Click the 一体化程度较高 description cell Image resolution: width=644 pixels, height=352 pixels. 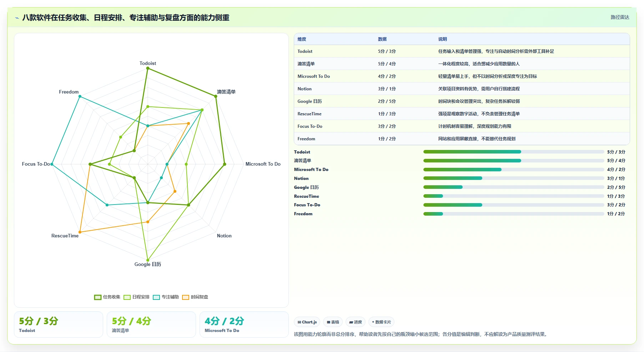click(479, 64)
